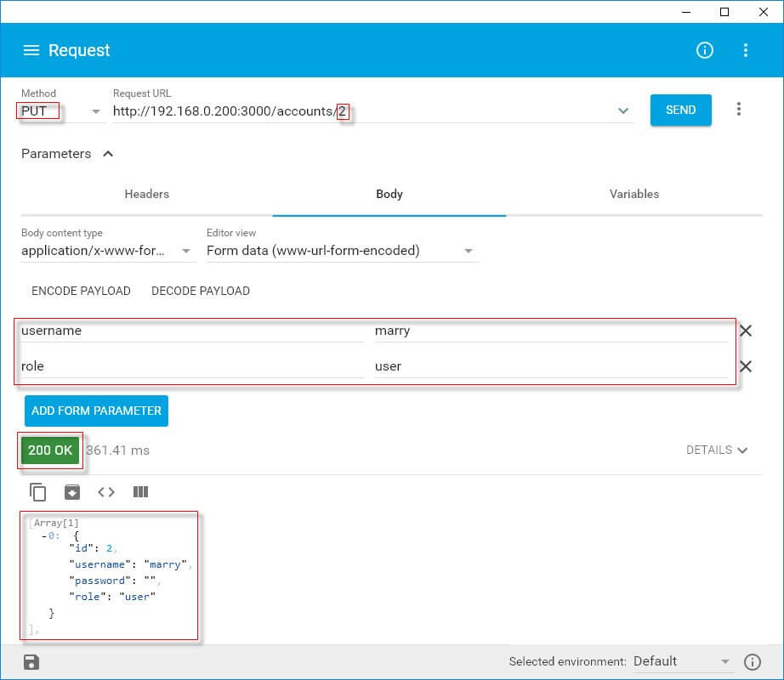
Task: View the response as raw code
Action: (105, 491)
